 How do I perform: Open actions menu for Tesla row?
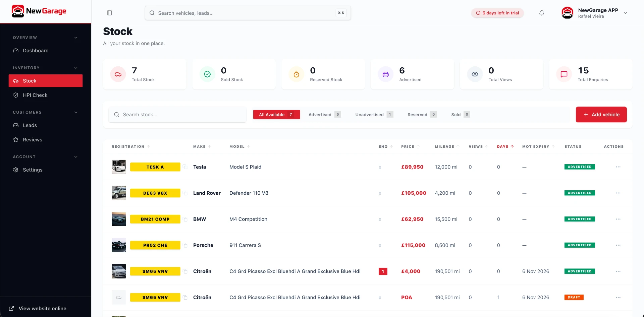(x=618, y=167)
